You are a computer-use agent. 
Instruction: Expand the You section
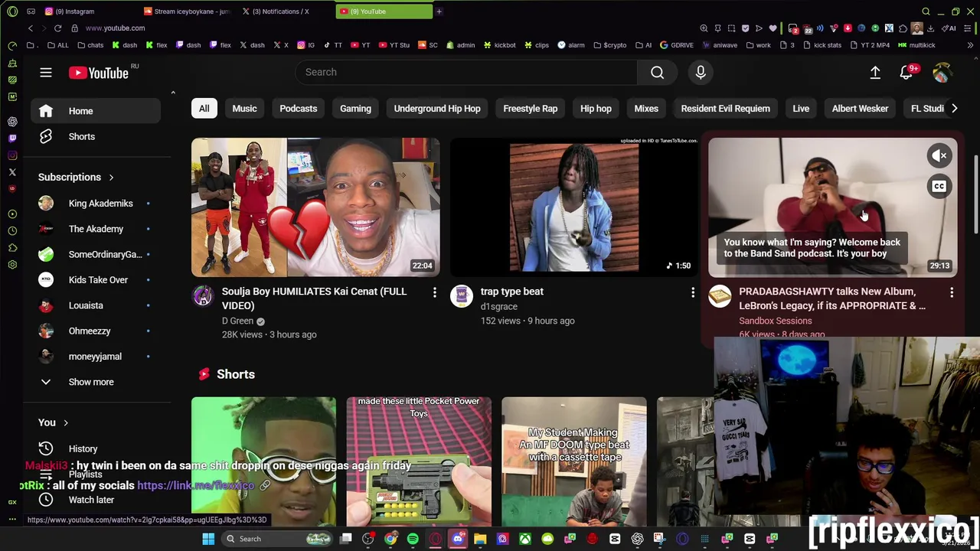(x=54, y=422)
